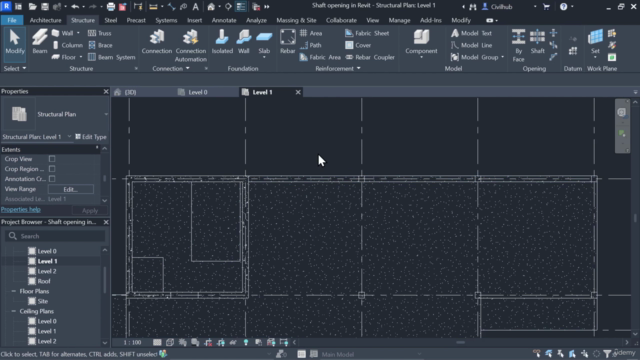The image size is (640, 360).
Task: Switch to the Steel ribbon tab
Action: pos(111,20)
